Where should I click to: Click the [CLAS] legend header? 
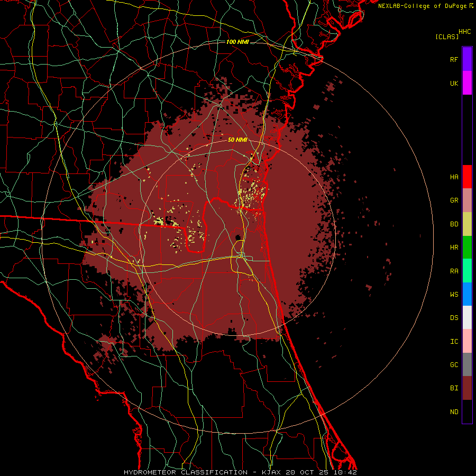[447, 36]
